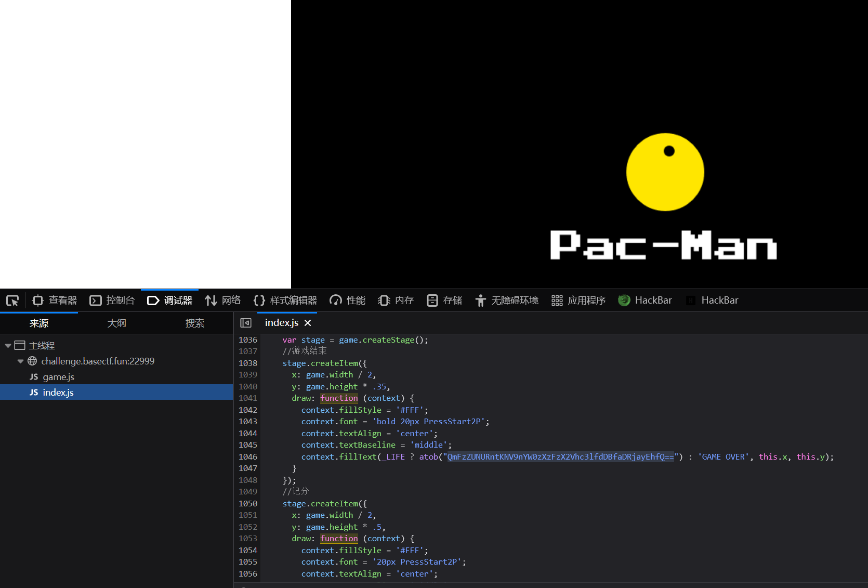Select the Sources (来源) sidebar tab
The height and width of the screenshot is (588, 868).
pos(39,323)
